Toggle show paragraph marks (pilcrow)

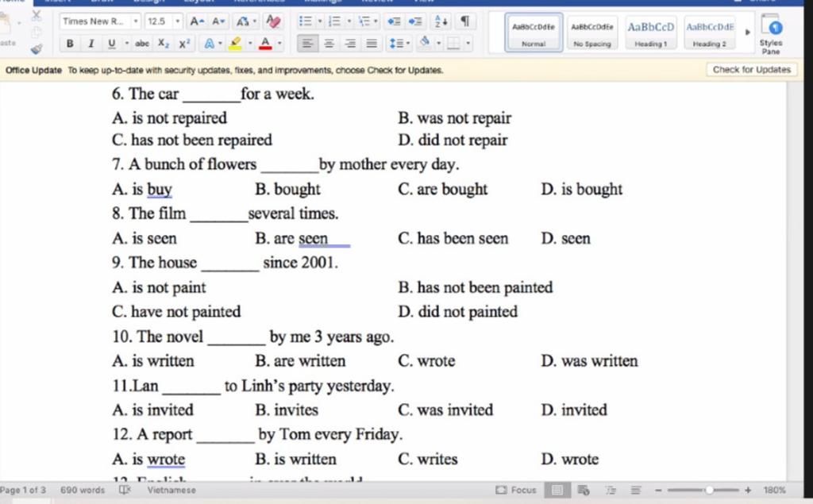point(465,21)
